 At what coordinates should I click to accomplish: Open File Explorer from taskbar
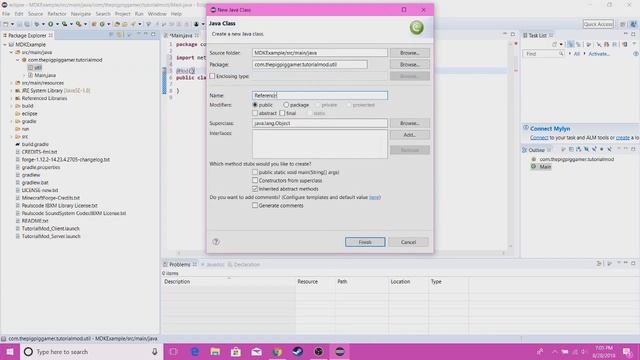click(215, 351)
